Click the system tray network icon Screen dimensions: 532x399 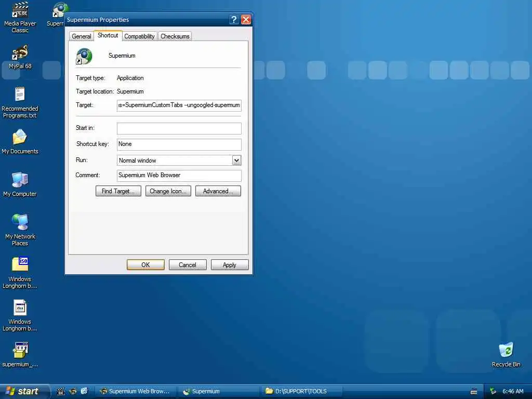click(493, 391)
